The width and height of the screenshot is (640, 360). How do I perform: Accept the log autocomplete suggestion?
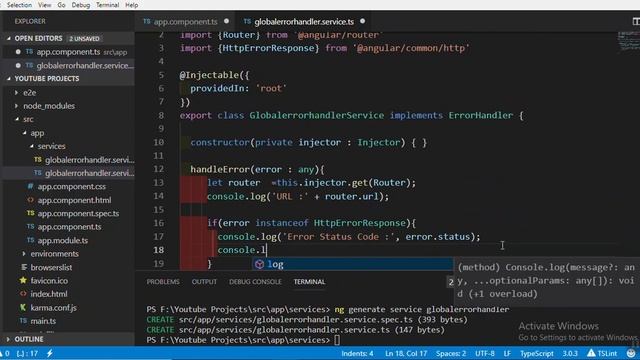point(352,264)
